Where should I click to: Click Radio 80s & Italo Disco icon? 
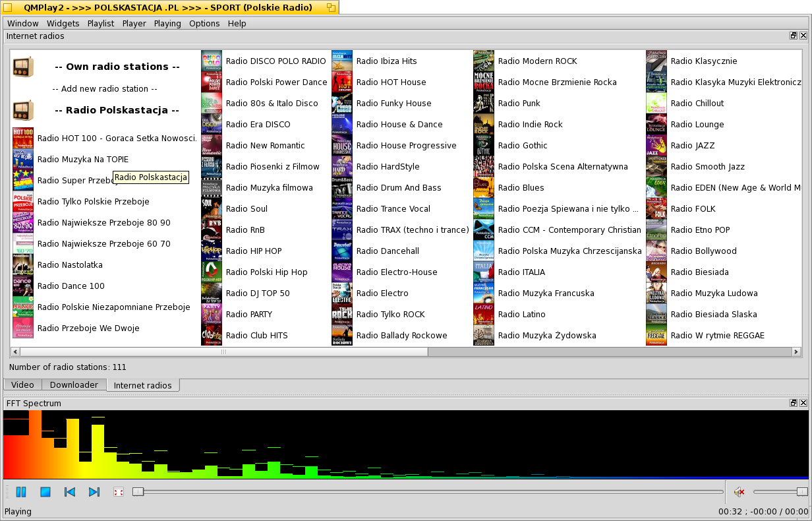(x=212, y=103)
